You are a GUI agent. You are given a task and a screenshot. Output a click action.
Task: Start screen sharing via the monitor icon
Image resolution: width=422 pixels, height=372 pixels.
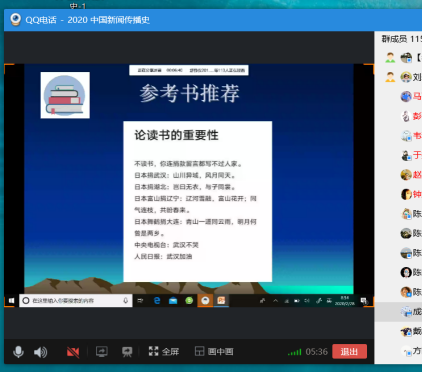tap(102, 352)
